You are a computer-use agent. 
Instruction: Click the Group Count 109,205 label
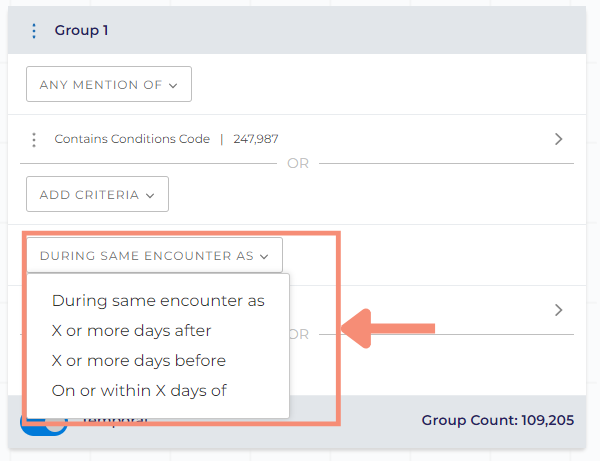[x=497, y=420]
